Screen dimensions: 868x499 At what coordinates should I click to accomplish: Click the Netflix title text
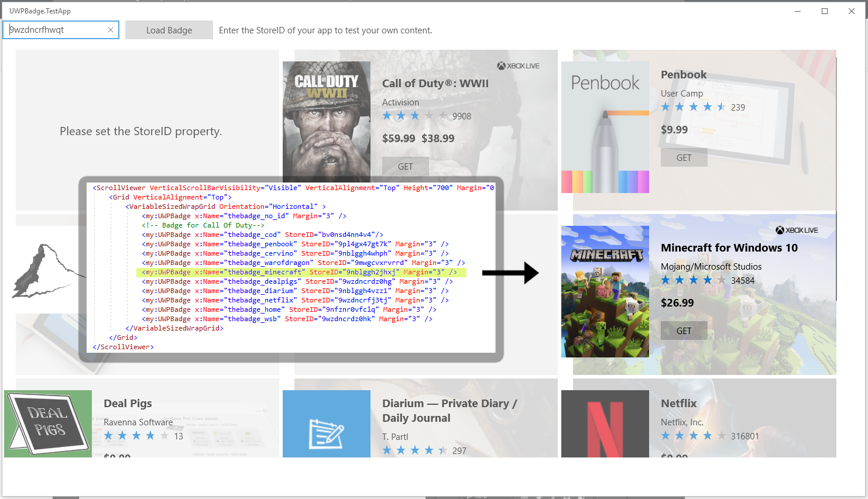pos(678,404)
